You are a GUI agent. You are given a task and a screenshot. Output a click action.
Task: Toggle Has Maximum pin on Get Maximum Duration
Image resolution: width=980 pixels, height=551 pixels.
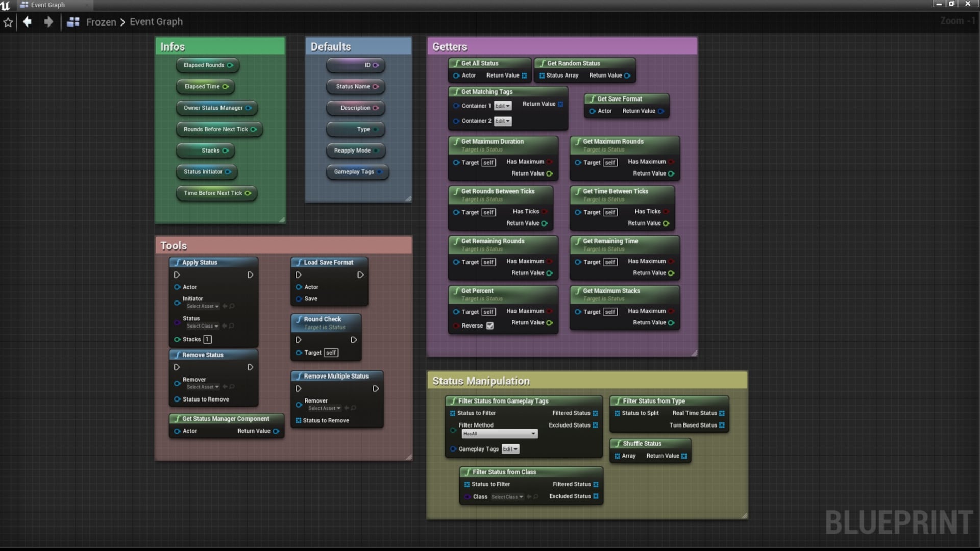pyautogui.click(x=550, y=162)
